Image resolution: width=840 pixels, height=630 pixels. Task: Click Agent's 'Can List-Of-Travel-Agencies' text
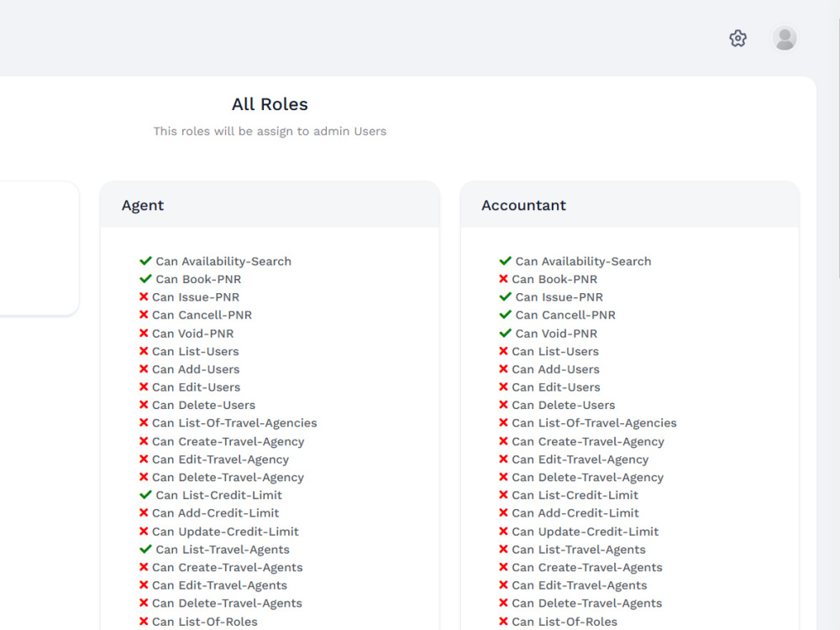point(234,423)
